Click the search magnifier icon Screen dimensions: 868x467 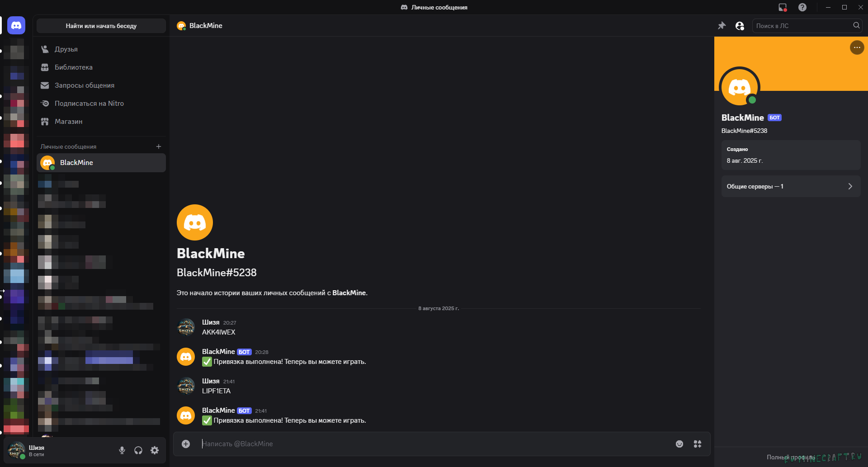click(856, 26)
